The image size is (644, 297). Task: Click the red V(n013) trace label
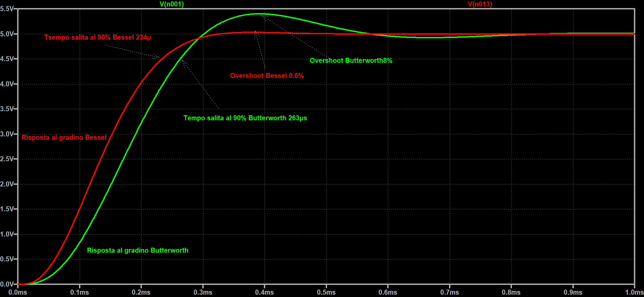(x=480, y=4)
